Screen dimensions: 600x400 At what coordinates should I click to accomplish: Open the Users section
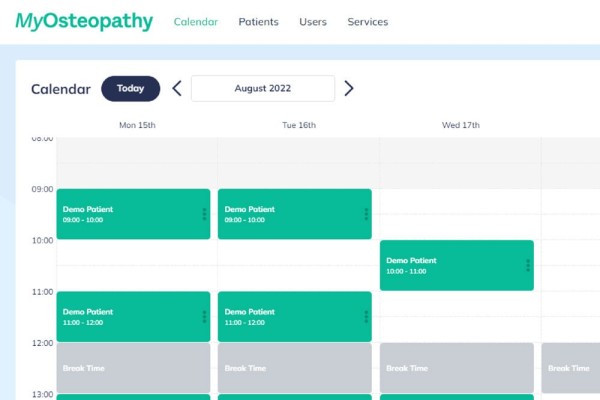pyautogui.click(x=313, y=22)
